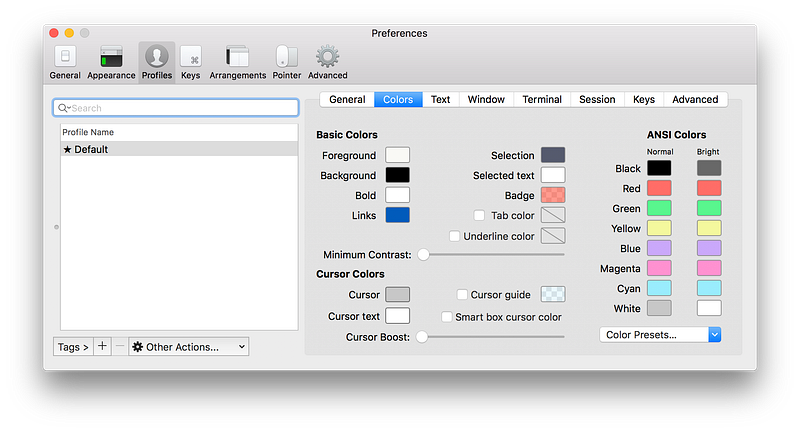Screen dimensions: 800x432
Task: Open the Color Presets dropdown
Action: click(660, 335)
